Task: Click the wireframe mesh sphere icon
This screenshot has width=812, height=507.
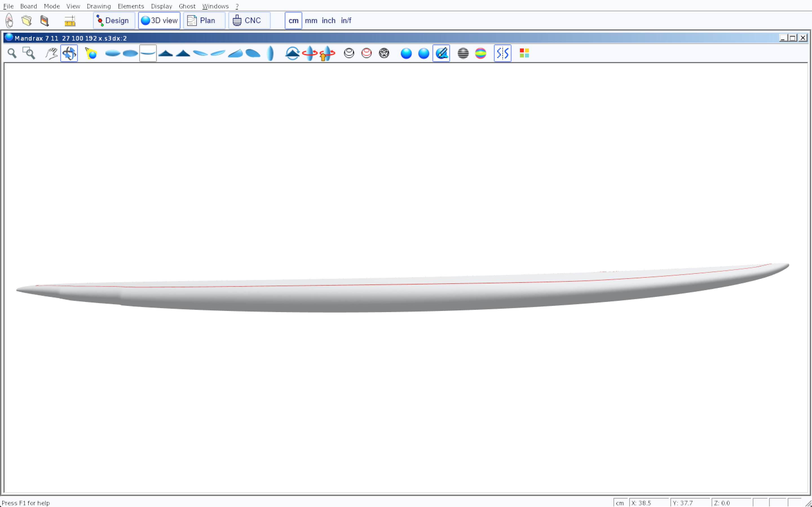Action: (384, 53)
